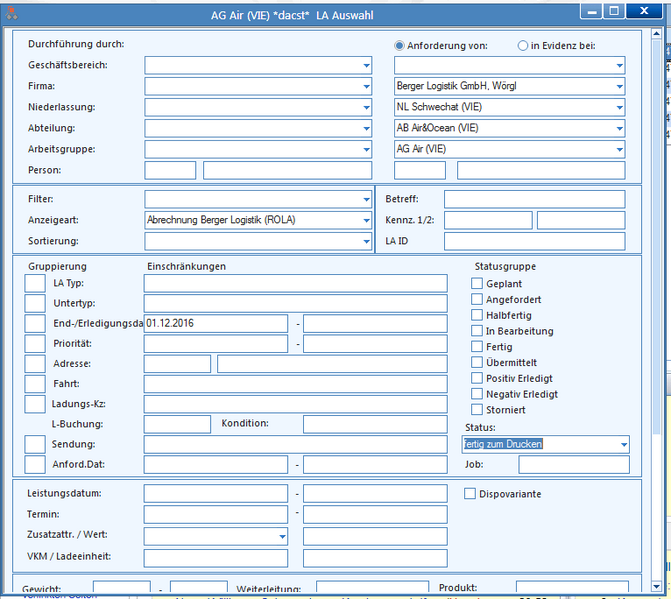This screenshot has height=599, width=671.
Task: Maximize the LA Auswahl window
Action: point(614,12)
